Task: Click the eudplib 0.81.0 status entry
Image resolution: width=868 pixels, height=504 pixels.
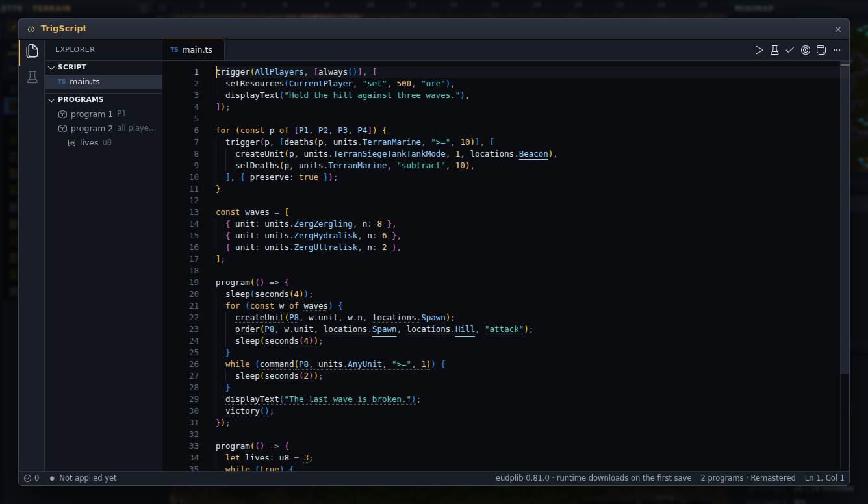Action: tap(593, 478)
